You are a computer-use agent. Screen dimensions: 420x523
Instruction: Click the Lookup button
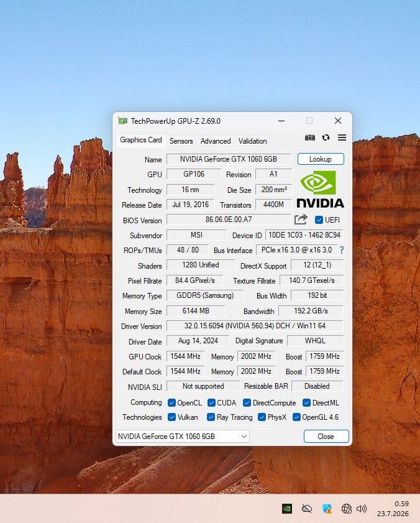(x=321, y=159)
